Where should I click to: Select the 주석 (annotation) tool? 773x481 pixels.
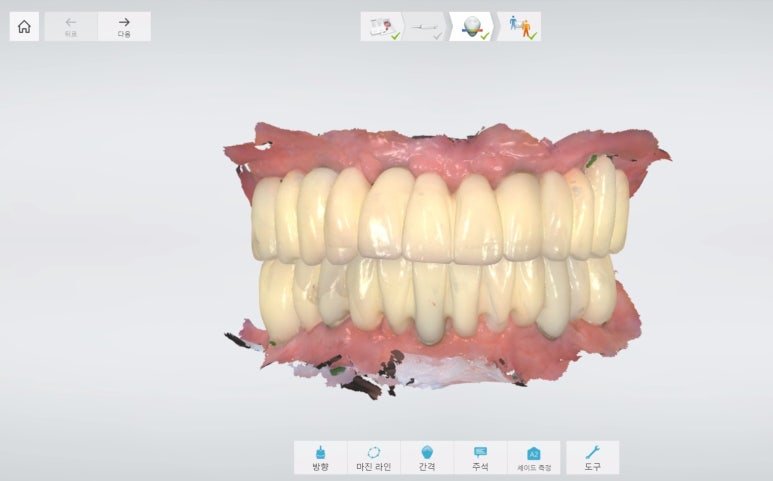pos(480,458)
